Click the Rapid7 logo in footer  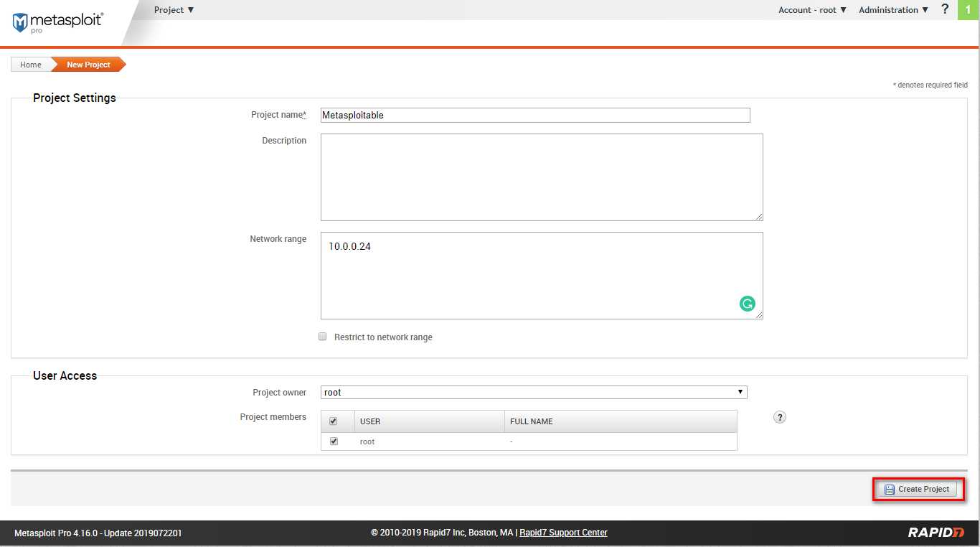coord(936,533)
